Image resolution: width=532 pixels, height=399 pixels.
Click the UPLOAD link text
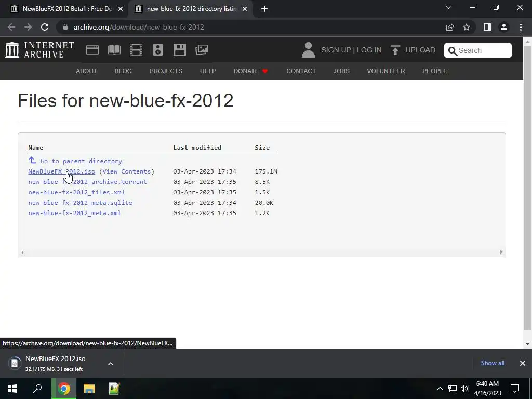coord(420,50)
